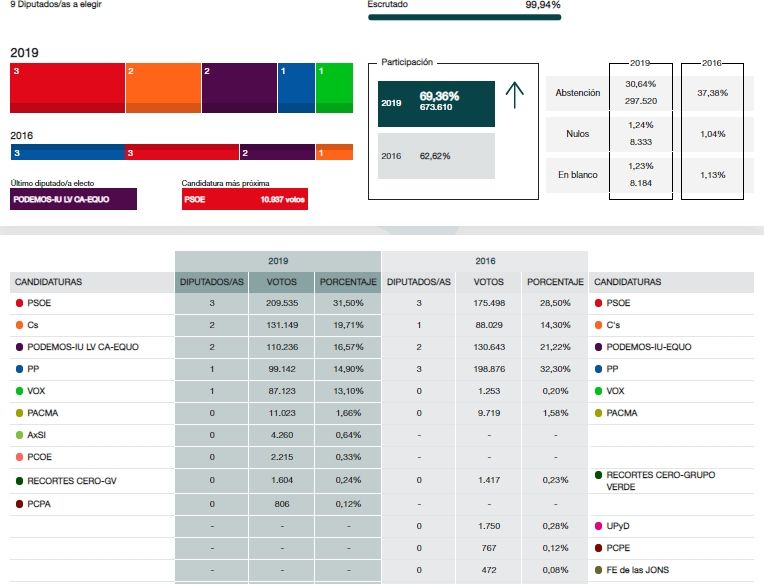Click the orange Cs party dot
This screenshot has width=764, height=584.
(20, 325)
